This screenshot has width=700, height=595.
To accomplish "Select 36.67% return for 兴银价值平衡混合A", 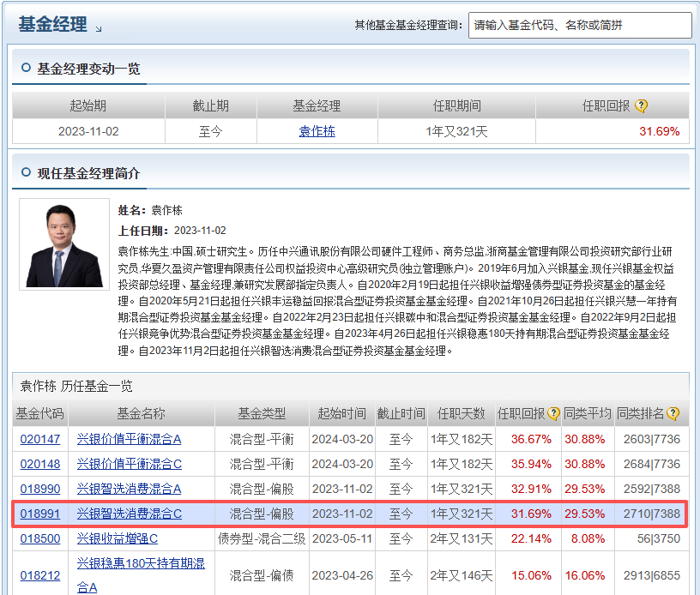I will [531, 439].
